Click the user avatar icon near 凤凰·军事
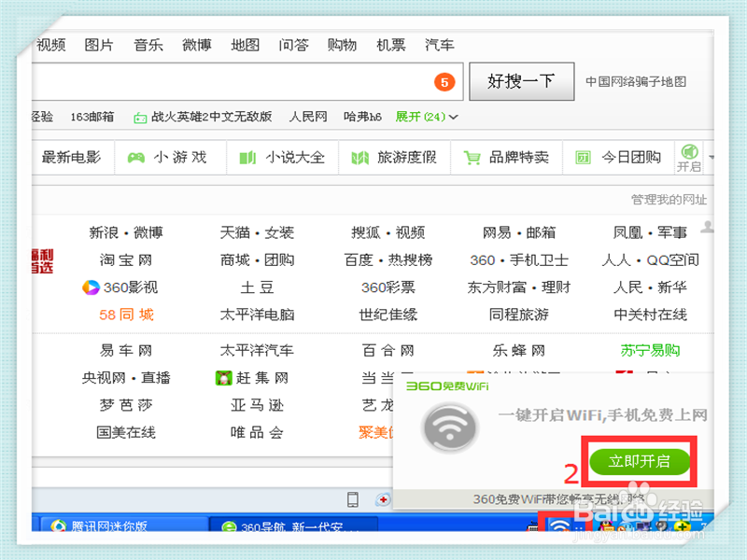 click(x=708, y=227)
